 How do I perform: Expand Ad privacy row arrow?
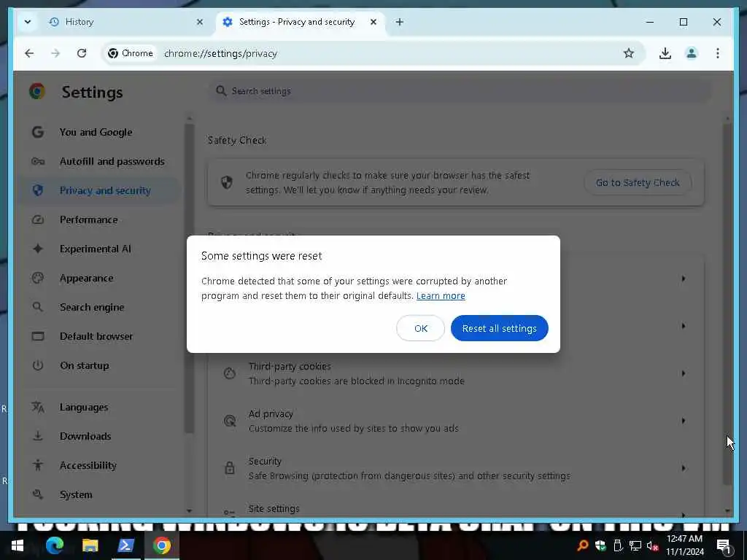683,421
